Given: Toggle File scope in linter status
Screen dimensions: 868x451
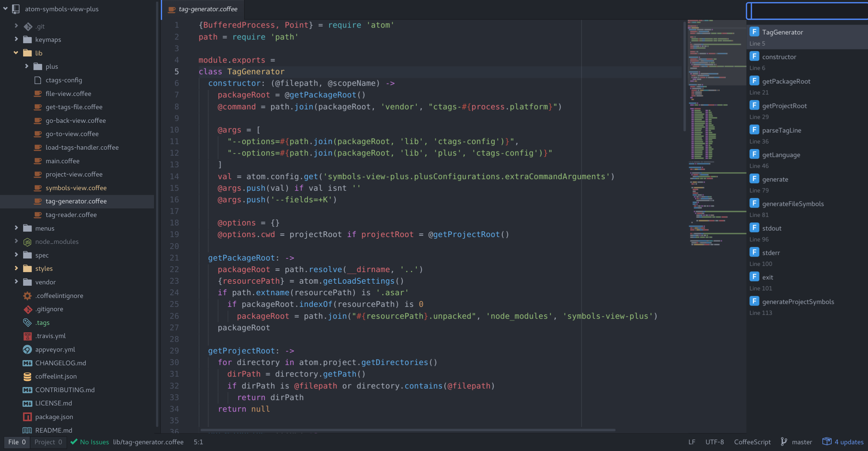Looking at the screenshot, I should coord(17,442).
